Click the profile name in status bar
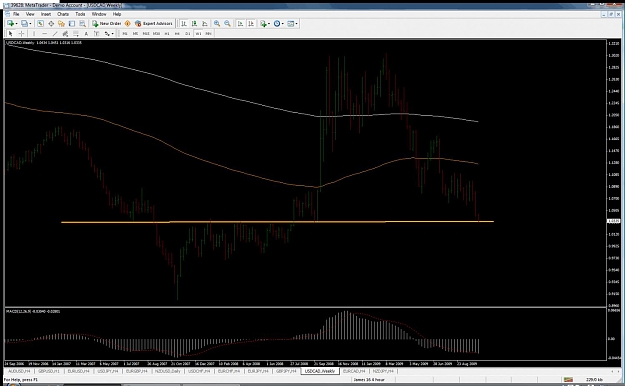The height and width of the screenshot is (386, 625). point(369,380)
